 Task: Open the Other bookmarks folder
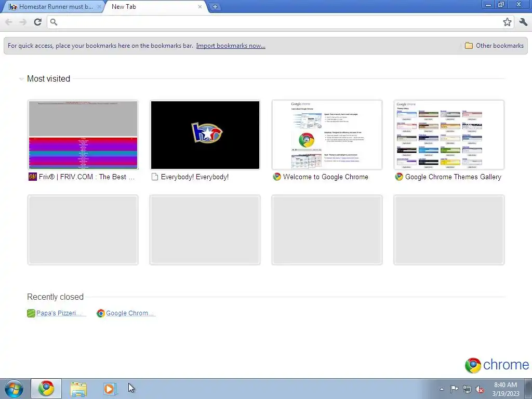pos(494,46)
